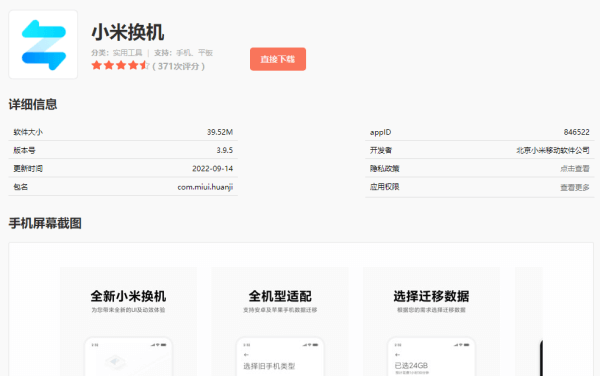Open 查看更多 app permissions link
The height and width of the screenshot is (376, 600).
pyautogui.click(x=575, y=187)
